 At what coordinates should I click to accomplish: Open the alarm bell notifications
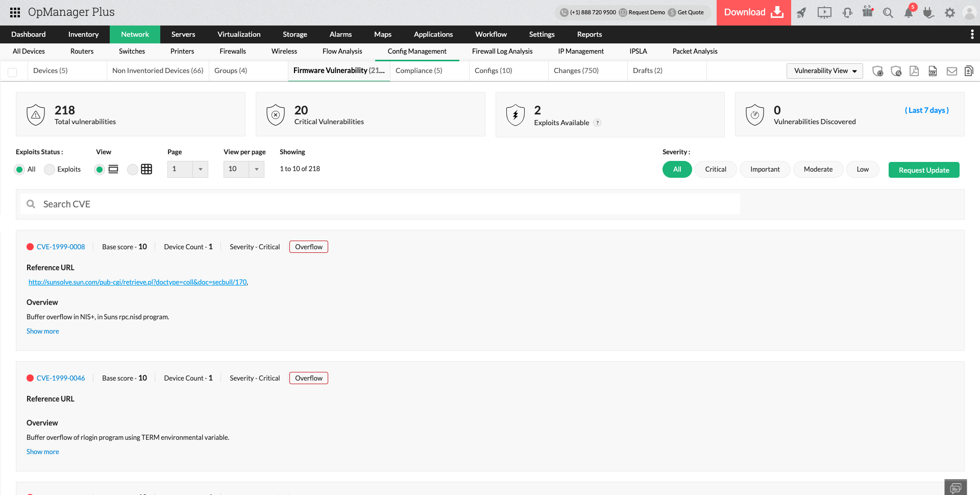pos(909,12)
